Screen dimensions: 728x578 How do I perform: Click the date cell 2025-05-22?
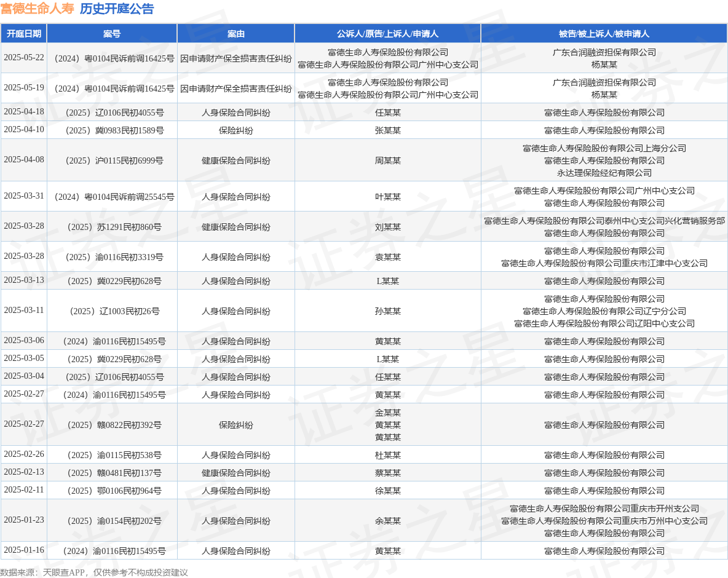point(24,58)
